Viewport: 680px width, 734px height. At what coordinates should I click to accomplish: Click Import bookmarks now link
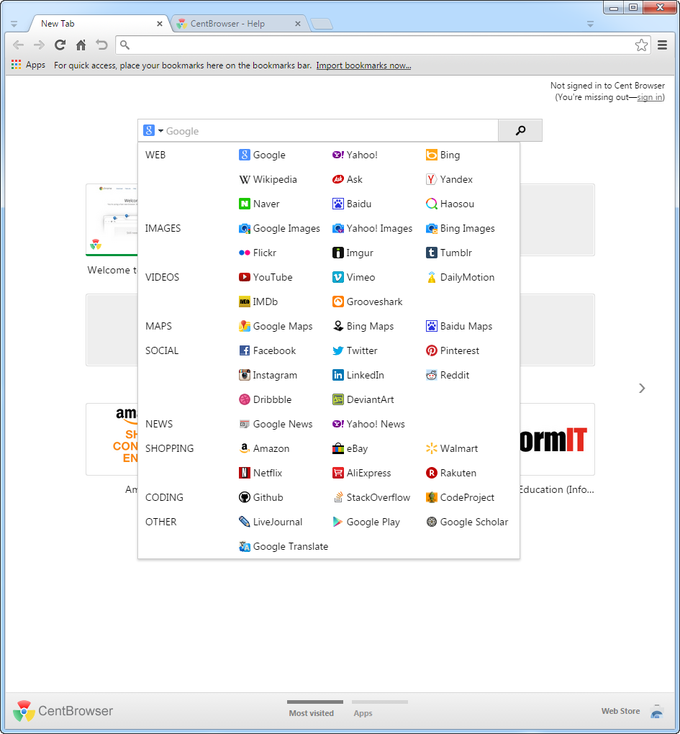(364, 66)
